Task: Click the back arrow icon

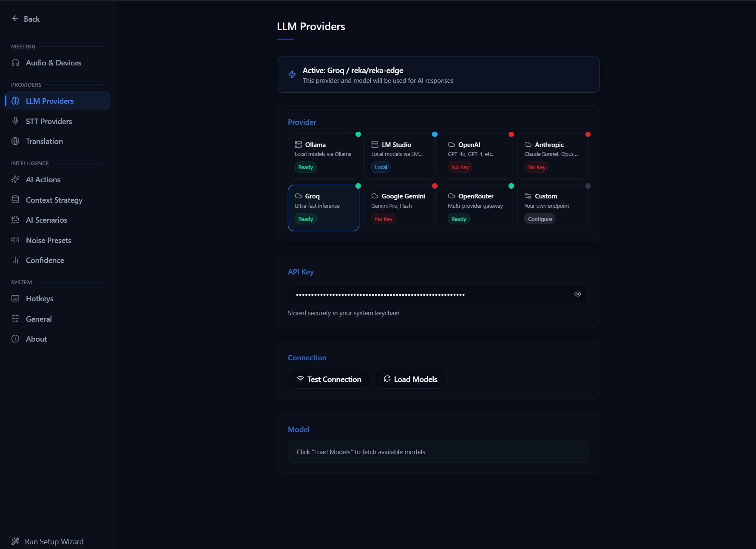Action: (15, 18)
